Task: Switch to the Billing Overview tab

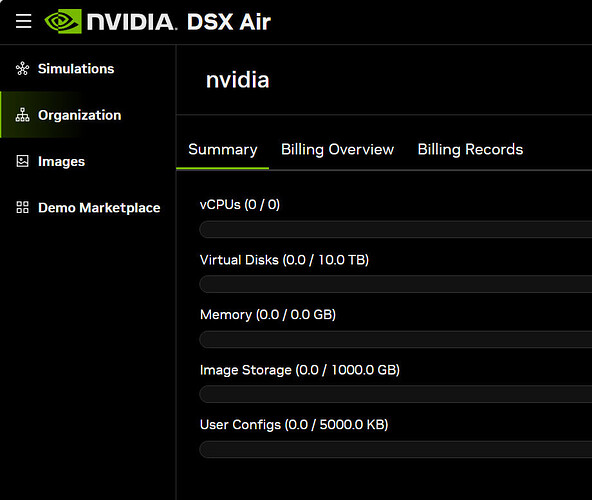Action: [337, 150]
